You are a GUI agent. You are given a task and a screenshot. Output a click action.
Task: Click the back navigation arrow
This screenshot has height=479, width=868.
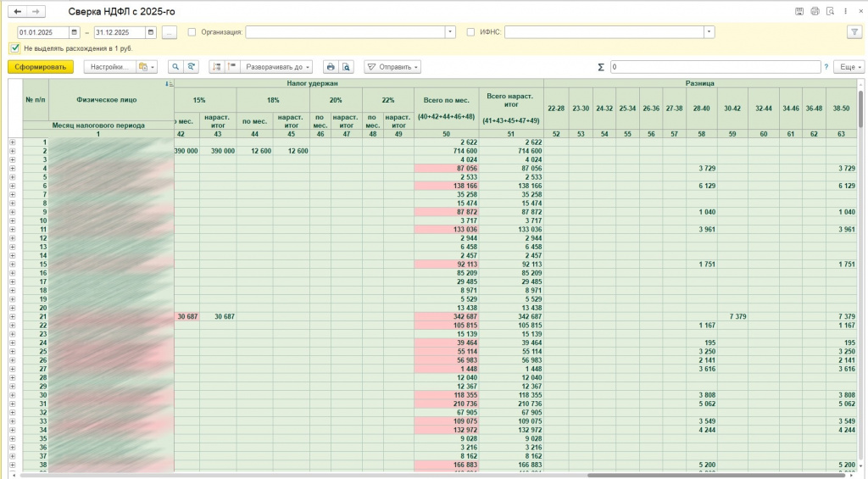[x=18, y=12]
